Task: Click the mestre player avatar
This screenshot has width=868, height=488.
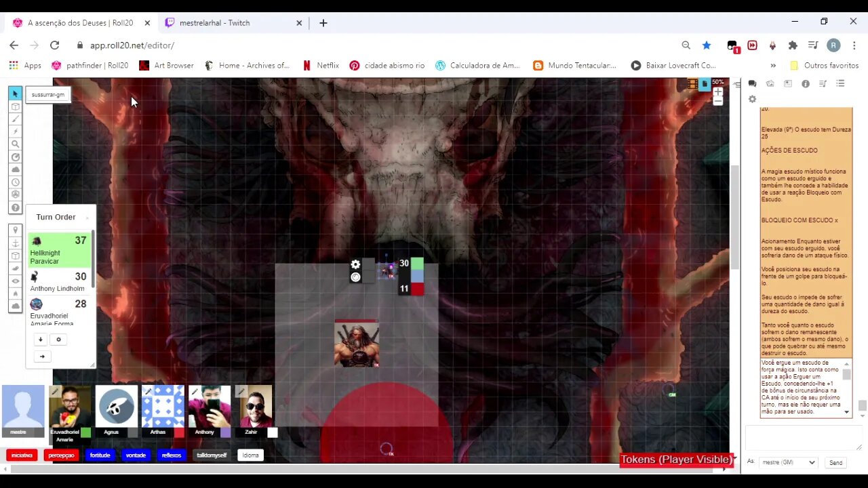Action: click(23, 407)
